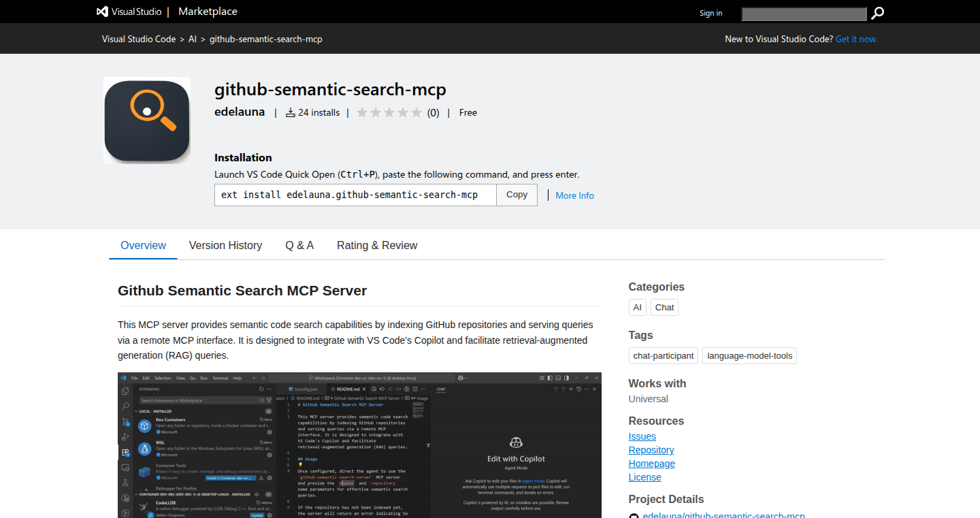Open the Version History tab
The height and width of the screenshot is (518, 980).
tap(225, 246)
